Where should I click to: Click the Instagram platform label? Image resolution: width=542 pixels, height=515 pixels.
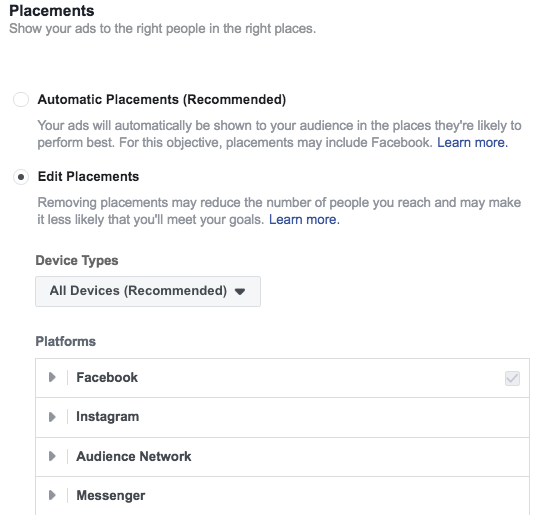pyautogui.click(x=108, y=417)
